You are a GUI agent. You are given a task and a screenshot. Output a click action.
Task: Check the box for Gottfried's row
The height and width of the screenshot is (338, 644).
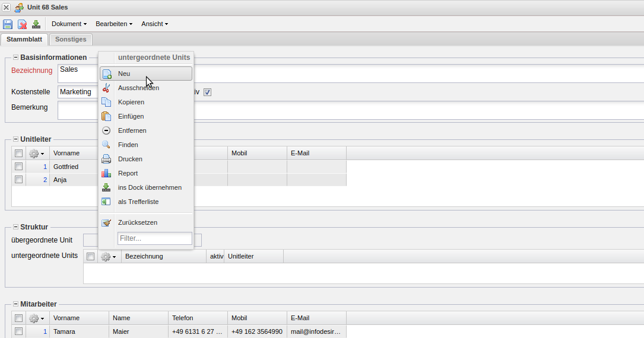pyautogui.click(x=19, y=167)
